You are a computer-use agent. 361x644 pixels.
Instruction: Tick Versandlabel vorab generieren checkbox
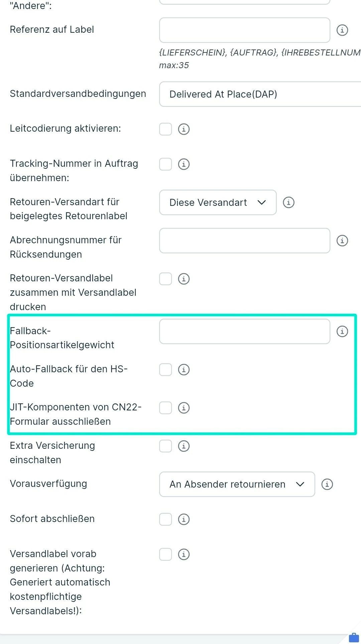pos(165,554)
